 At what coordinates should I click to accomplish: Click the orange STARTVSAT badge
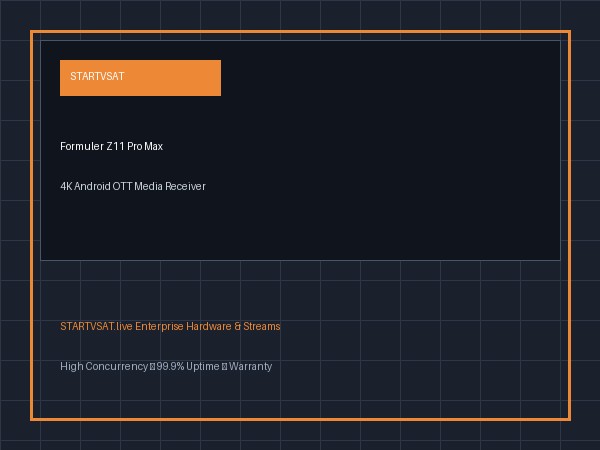[x=140, y=78]
